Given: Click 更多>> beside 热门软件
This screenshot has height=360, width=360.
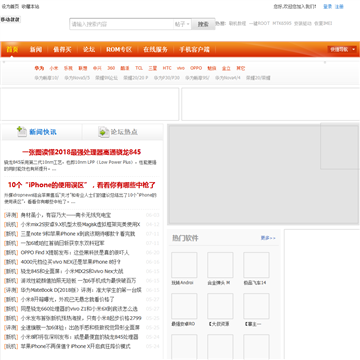Looking at the screenshot, I should (268, 238).
